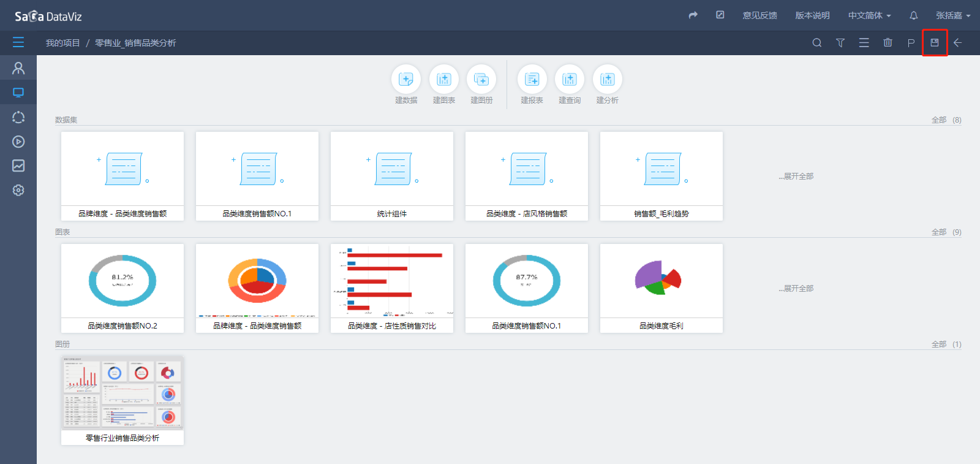This screenshot has height=464, width=980.
Task: Click 全部 (1) link for albums
Action: click(x=946, y=344)
